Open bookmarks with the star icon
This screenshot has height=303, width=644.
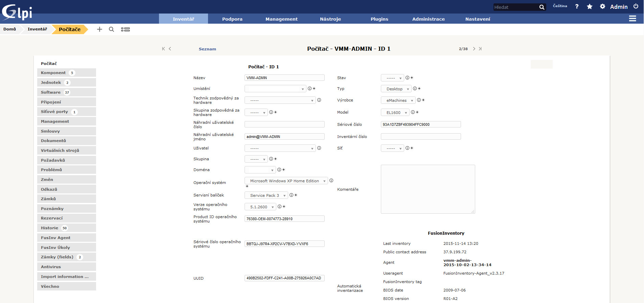pyautogui.click(x=590, y=6)
